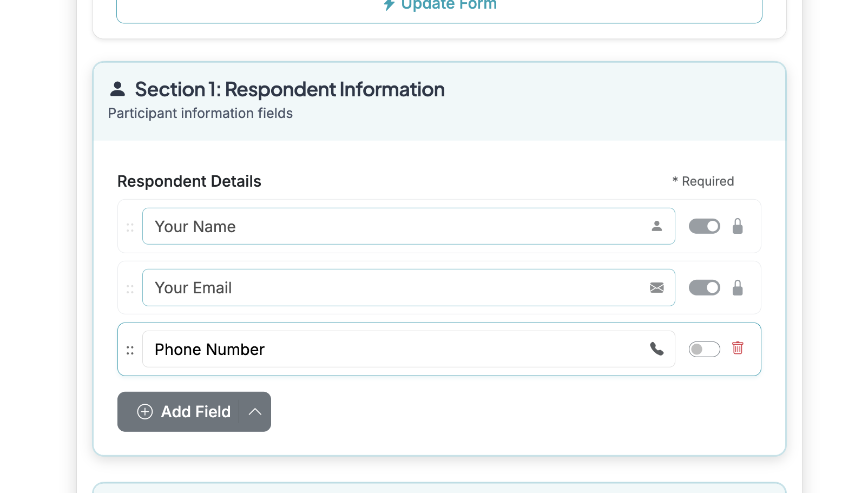Click the lightning icon on Update Form
Image resolution: width=868 pixels, height=493 pixels.
pos(389,5)
